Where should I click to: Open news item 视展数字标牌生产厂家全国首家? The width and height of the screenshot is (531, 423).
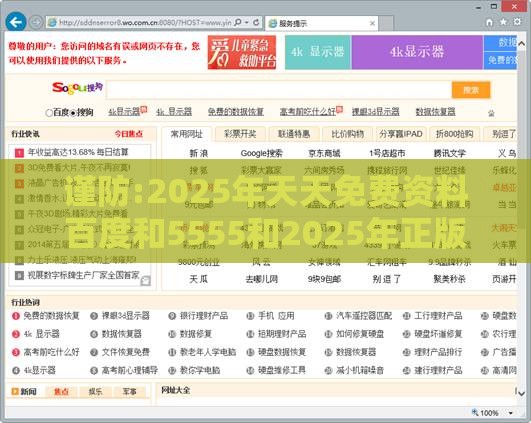[84, 275]
